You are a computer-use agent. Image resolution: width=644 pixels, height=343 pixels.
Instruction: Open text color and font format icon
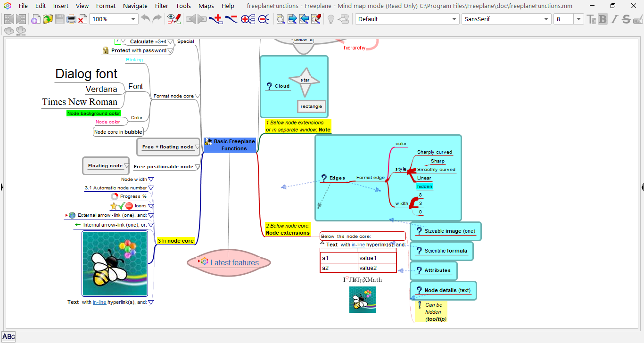(x=591, y=19)
